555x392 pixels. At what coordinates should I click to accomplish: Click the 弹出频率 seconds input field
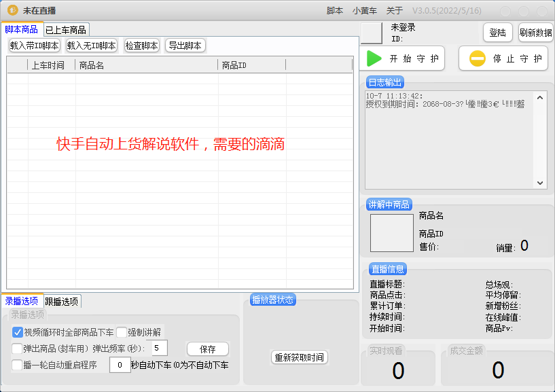pyautogui.click(x=159, y=348)
